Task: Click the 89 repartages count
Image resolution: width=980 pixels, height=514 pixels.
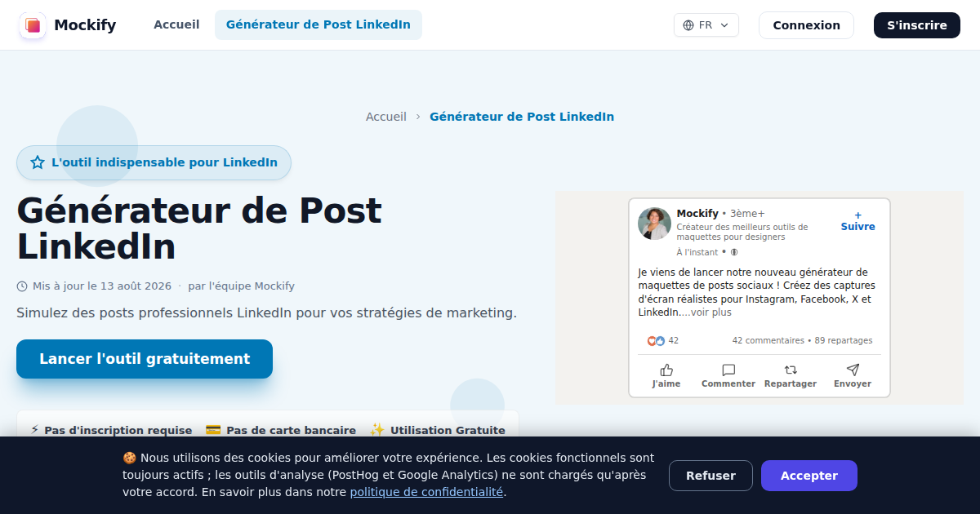Action: tap(844, 341)
